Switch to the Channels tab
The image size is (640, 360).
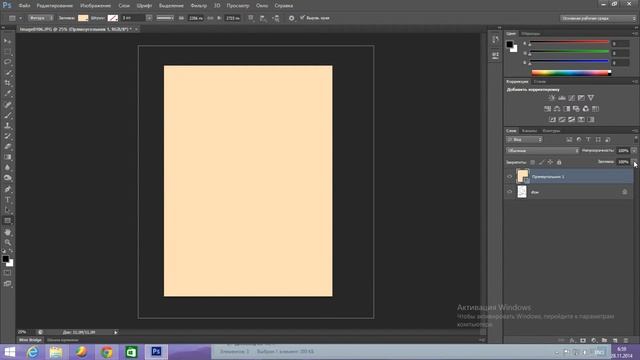(529, 131)
